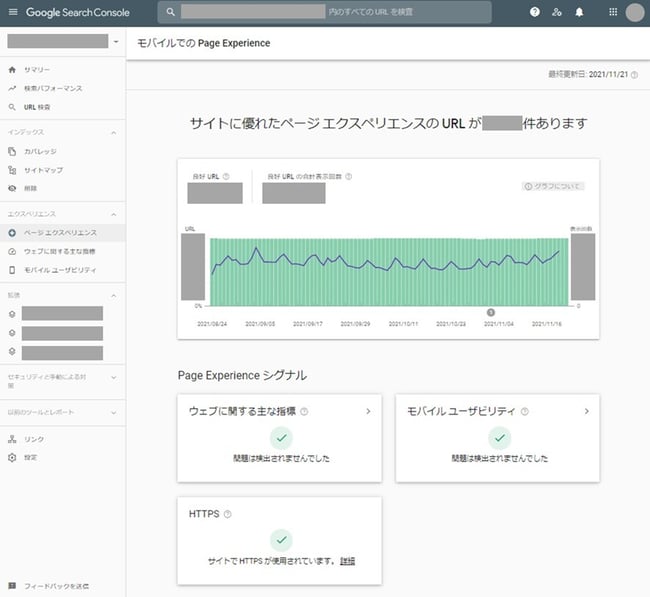650x597 pixels.
Task: Click the annotation marker on chart timeline
Action: pyautogui.click(x=491, y=312)
